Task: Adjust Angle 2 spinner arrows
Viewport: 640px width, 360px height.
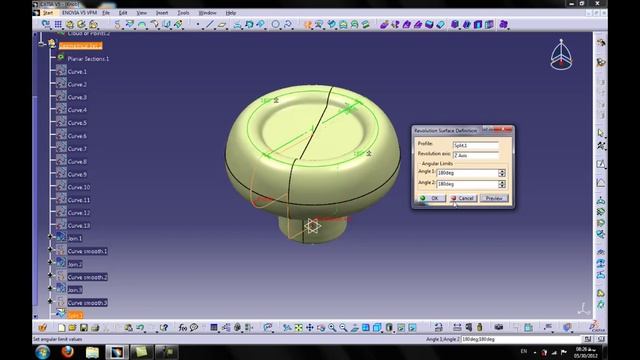Action: [502, 184]
